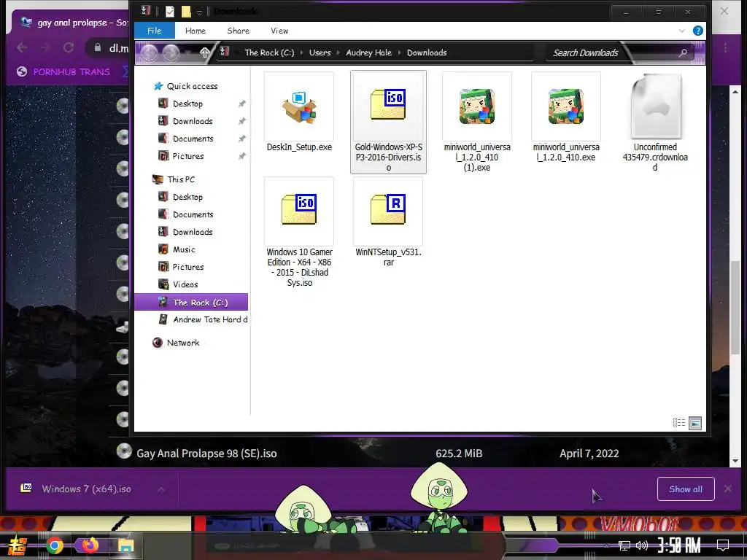
Task: Switch to large icons view layout
Action: (695, 422)
